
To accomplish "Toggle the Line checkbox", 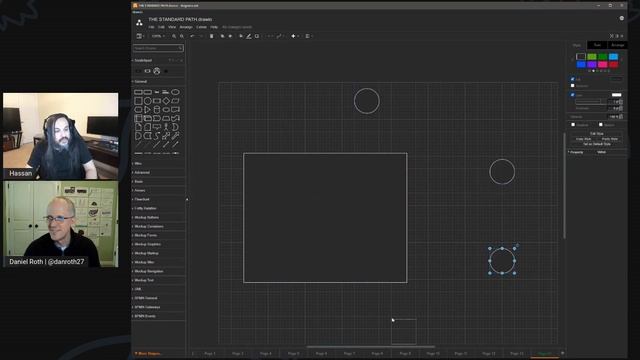I will click(572, 95).
